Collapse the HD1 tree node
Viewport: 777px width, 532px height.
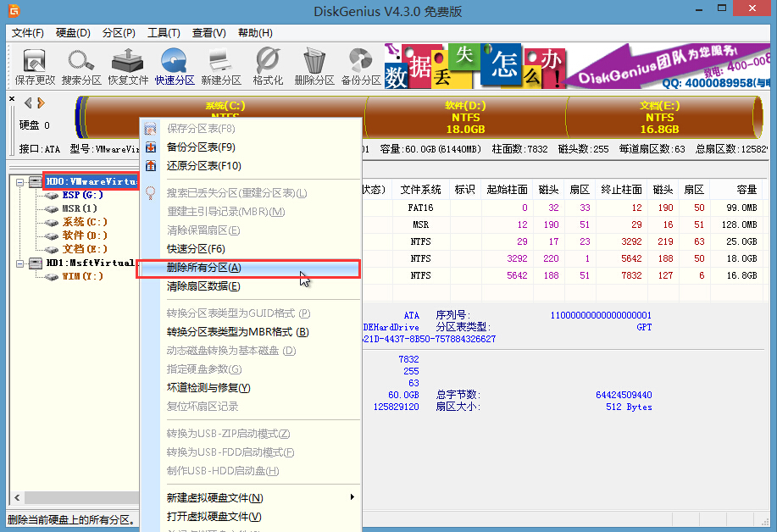(x=19, y=263)
